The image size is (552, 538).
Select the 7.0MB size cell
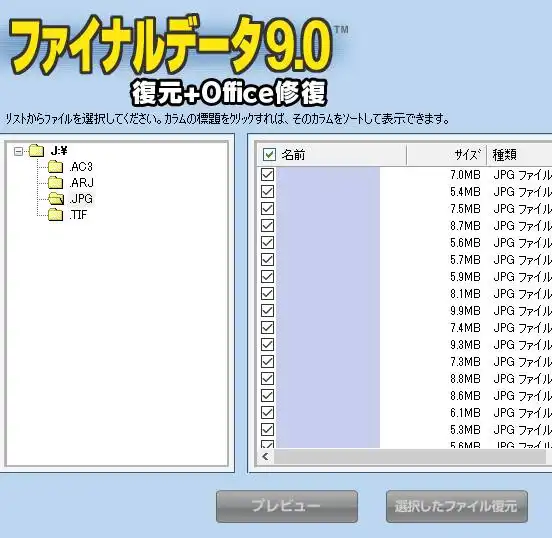465,175
